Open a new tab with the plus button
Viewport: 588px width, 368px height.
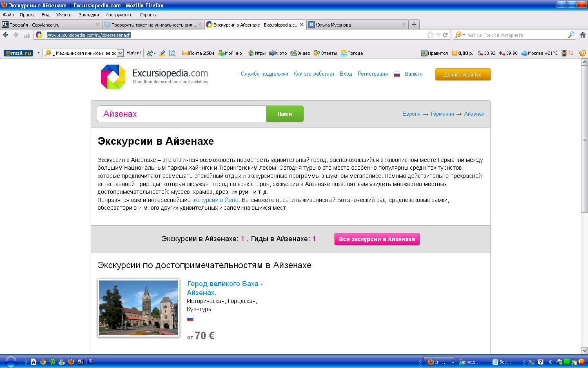(x=414, y=25)
